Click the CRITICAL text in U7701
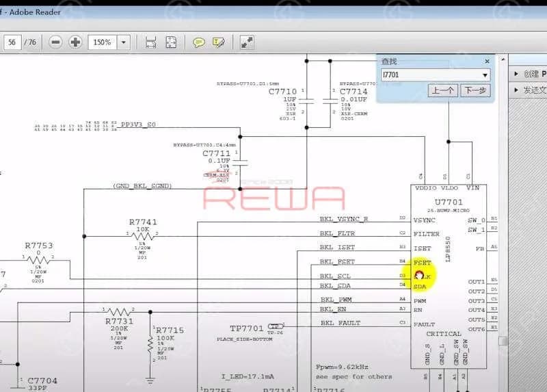 [x=444, y=334]
